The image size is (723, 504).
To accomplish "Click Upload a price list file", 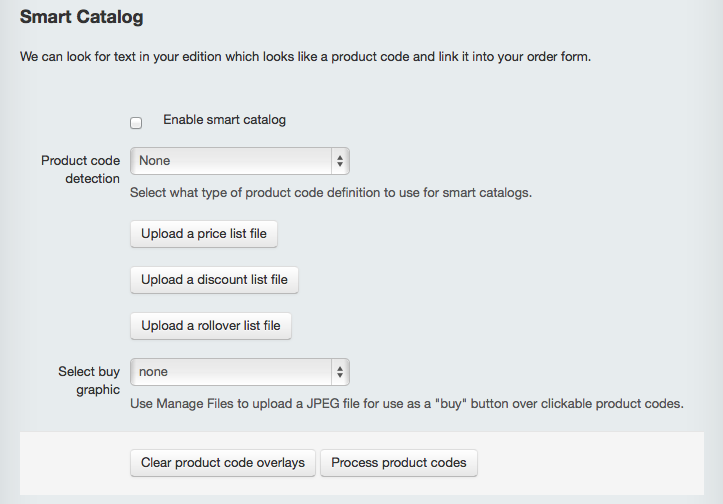I will point(204,234).
